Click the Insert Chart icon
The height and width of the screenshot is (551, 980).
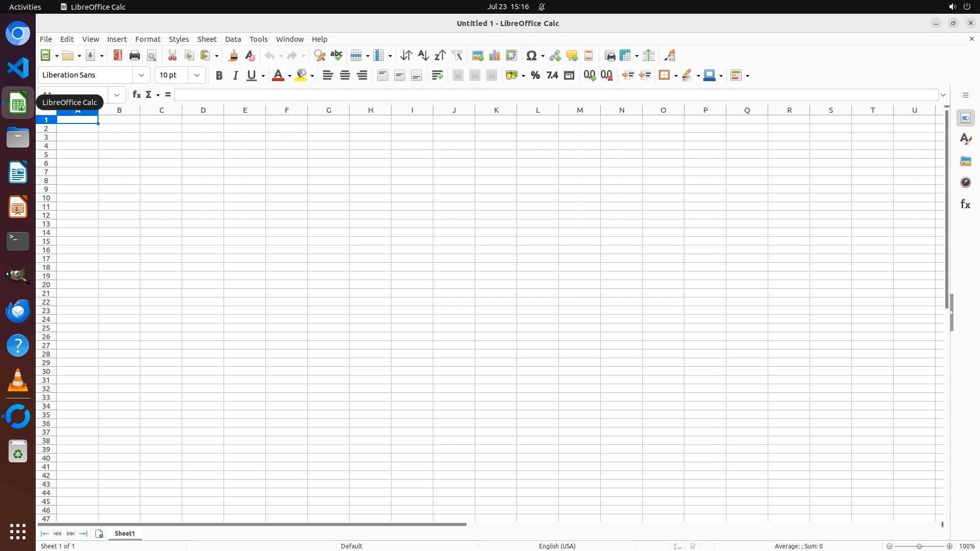494,56
